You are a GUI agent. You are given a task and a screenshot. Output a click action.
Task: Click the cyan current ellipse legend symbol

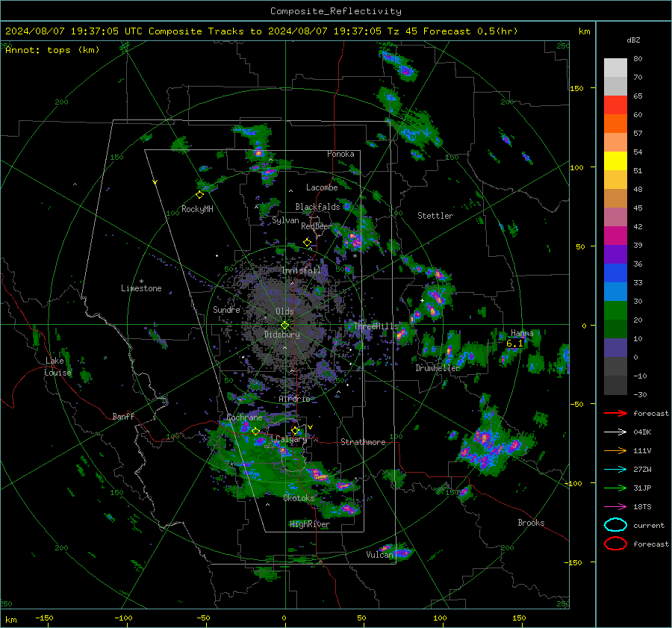point(615,525)
